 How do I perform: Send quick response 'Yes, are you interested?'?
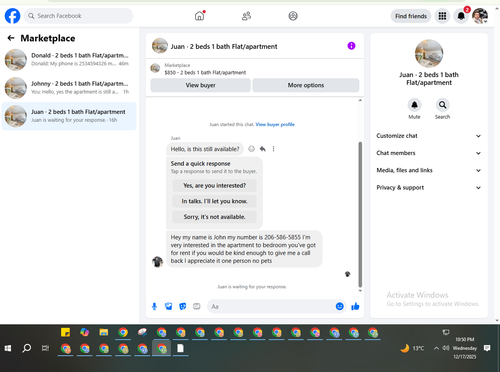(214, 186)
